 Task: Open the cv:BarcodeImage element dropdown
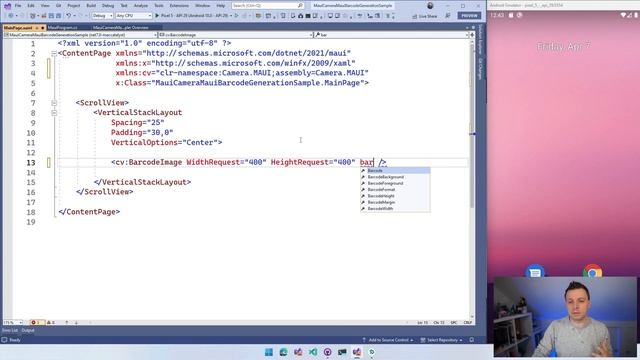coord(235,35)
